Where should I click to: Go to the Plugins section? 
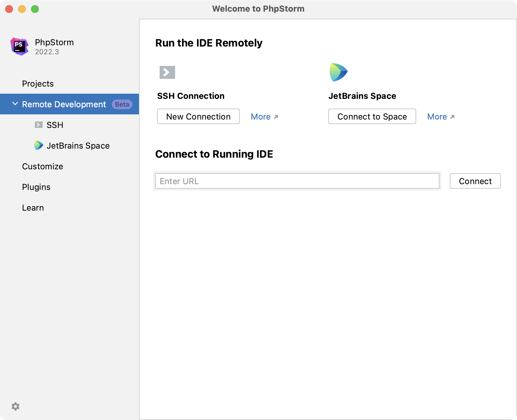36,187
